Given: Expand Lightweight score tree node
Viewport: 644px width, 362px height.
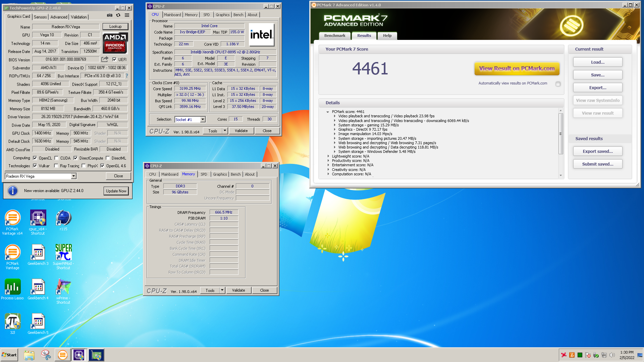Looking at the screenshot, I should pos(328,156).
